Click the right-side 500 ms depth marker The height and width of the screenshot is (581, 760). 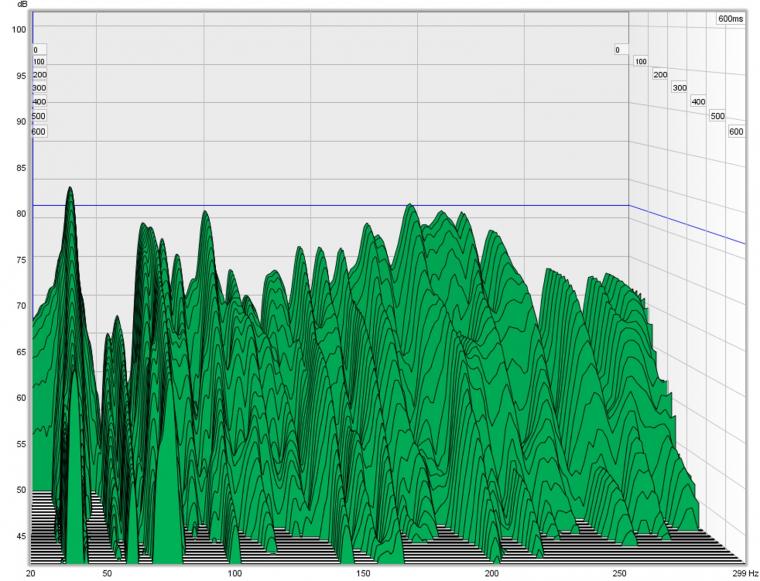(717, 116)
